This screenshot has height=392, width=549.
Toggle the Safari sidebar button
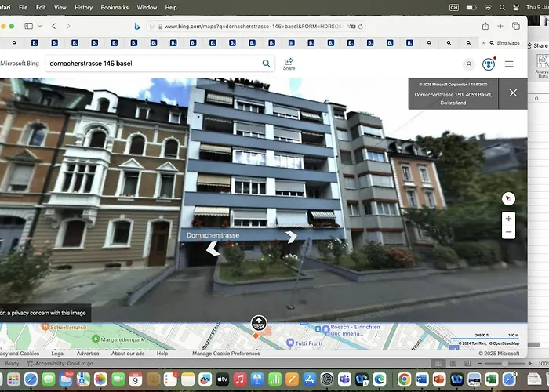pyautogui.click(x=29, y=26)
